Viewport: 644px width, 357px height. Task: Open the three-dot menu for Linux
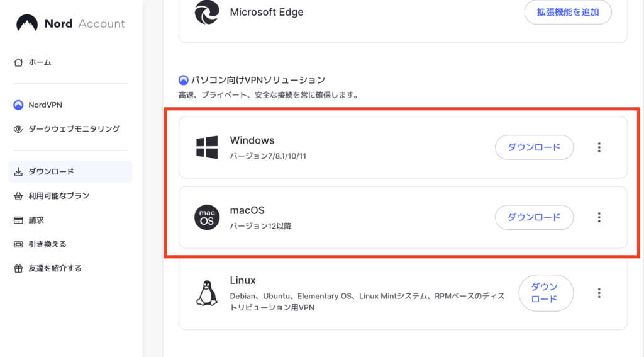pyautogui.click(x=599, y=293)
